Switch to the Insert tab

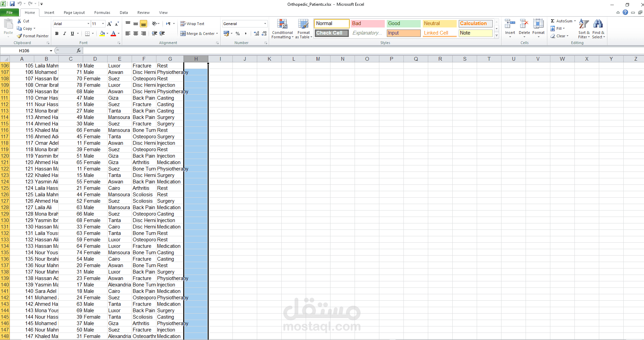pyautogui.click(x=49, y=13)
